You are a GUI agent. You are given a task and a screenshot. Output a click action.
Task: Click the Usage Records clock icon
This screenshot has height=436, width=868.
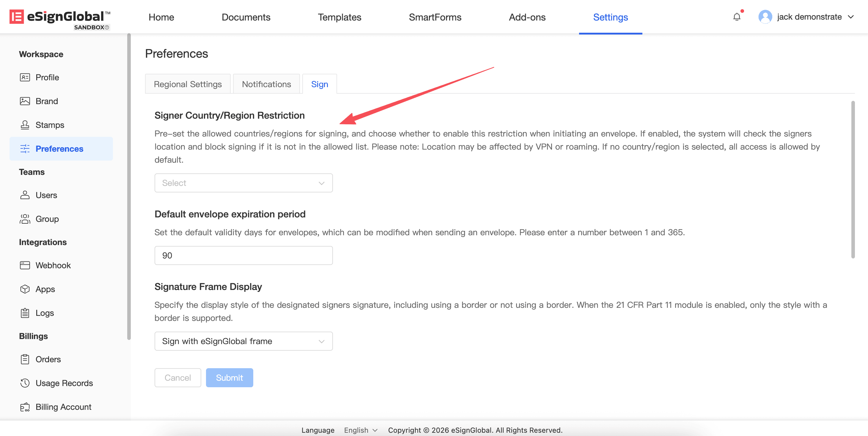25,383
